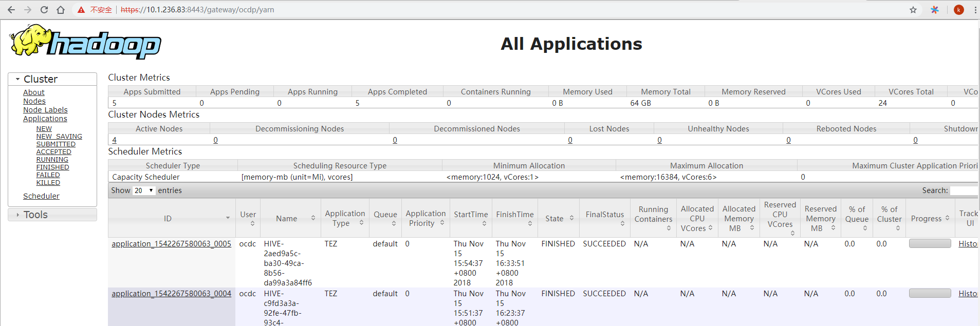Open the red profile avatar
This screenshot has width=980, height=326.
pos(959,10)
